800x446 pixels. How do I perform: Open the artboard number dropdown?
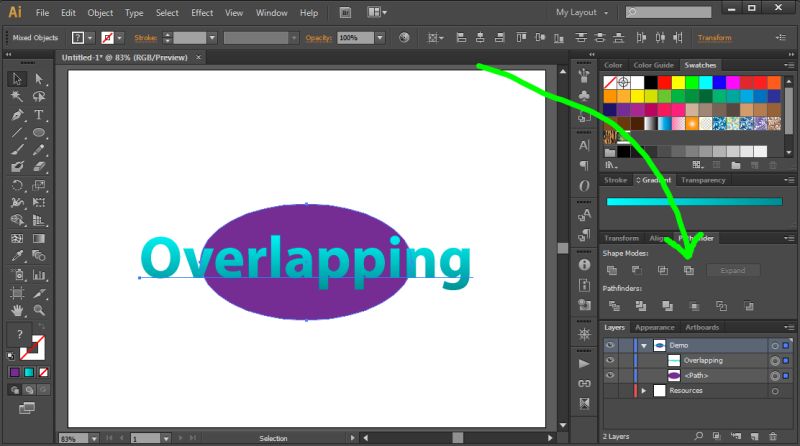pyautogui.click(x=166, y=438)
